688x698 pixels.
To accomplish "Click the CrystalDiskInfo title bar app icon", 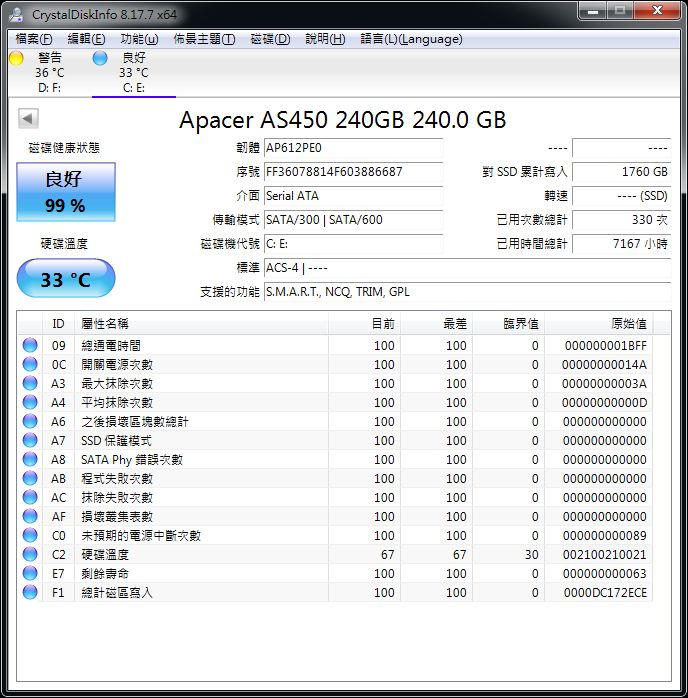I will (18, 13).
